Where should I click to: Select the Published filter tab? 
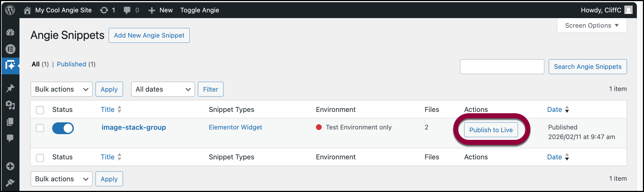71,64
